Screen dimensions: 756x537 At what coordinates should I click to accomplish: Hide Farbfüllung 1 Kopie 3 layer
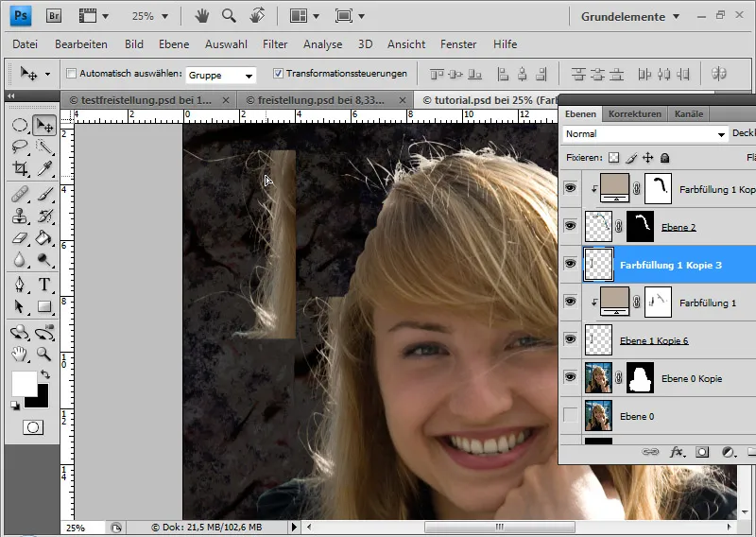click(x=570, y=264)
